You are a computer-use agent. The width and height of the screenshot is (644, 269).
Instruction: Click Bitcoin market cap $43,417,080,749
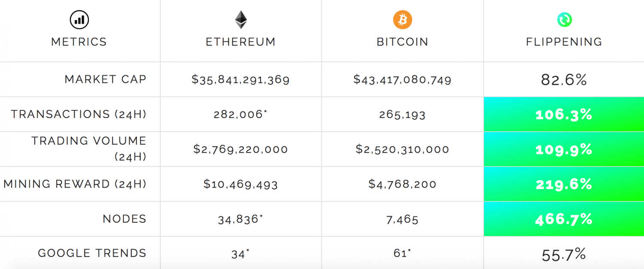point(402,80)
